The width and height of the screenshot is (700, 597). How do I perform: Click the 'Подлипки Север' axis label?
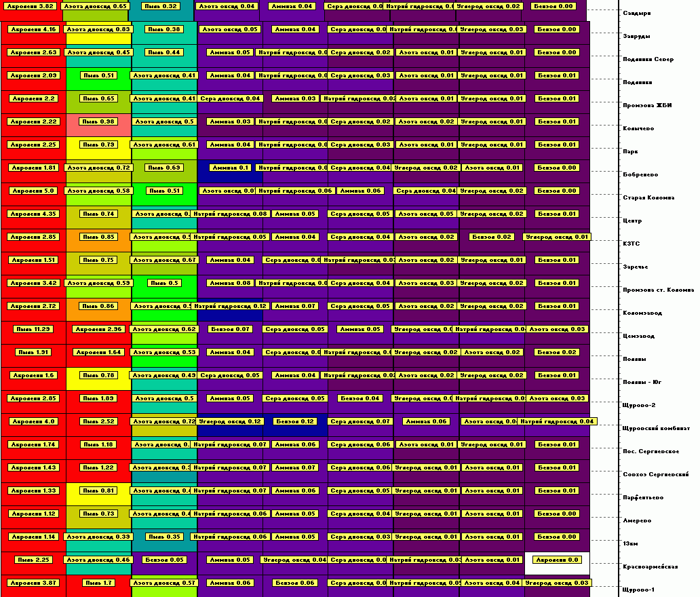(x=648, y=60)
